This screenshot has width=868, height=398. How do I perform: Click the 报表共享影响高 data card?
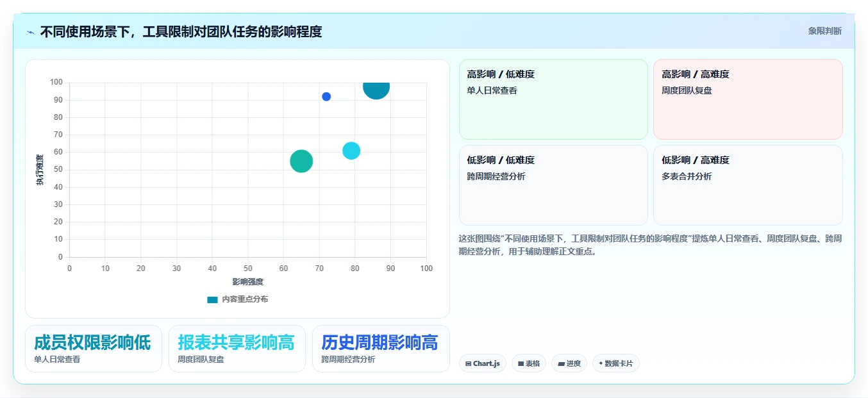click(x=237, y=349)
